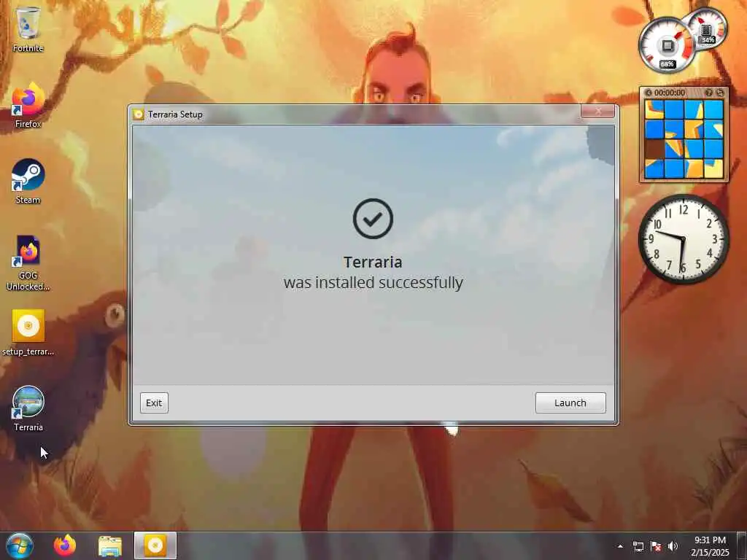Exit the Terraria Setup installer
This screenshot has height=560, width=747.
point(154,402)
